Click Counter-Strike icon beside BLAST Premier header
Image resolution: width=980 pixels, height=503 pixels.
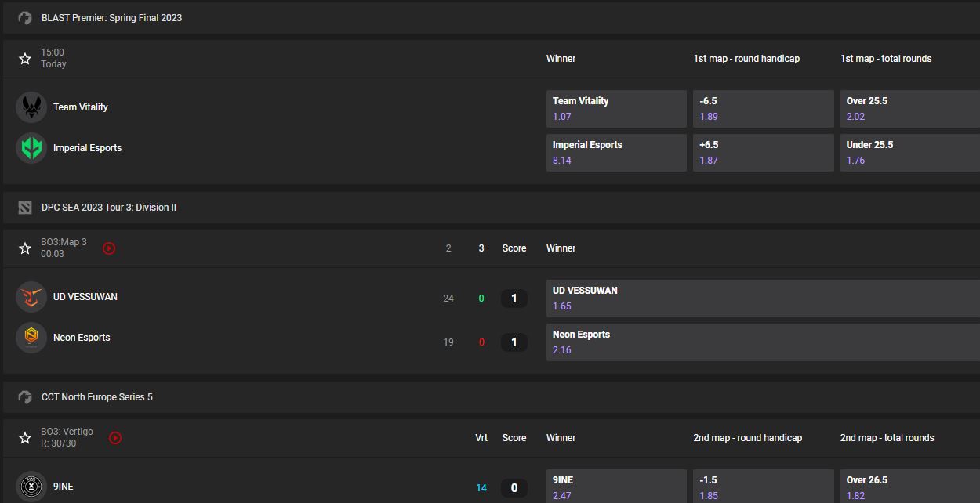25,18
